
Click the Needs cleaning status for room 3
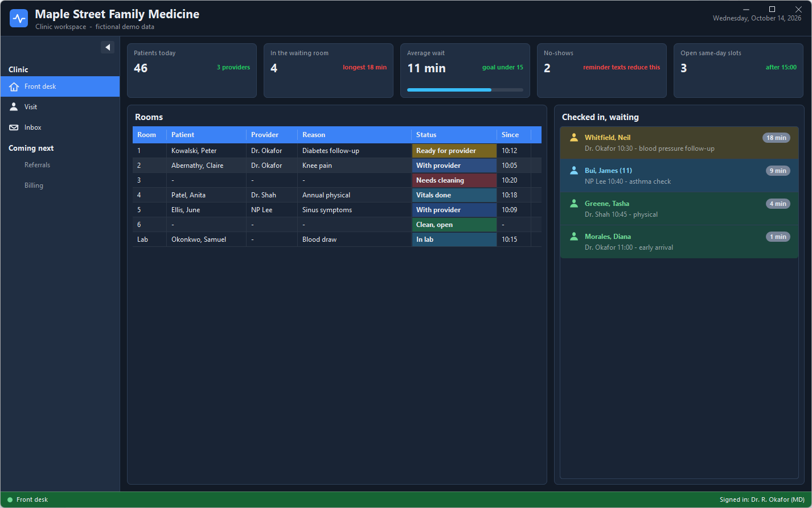tap(454, 180)
